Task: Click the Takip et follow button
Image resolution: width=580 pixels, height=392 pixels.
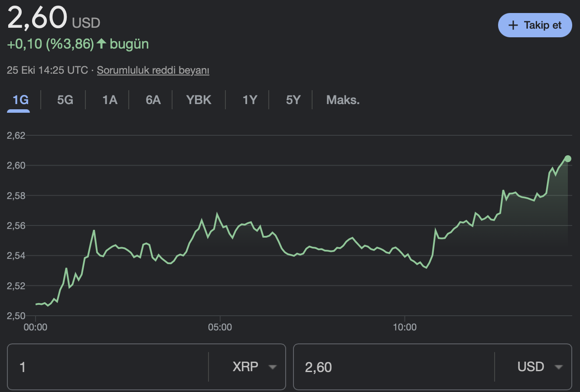Action: (535, 25)
